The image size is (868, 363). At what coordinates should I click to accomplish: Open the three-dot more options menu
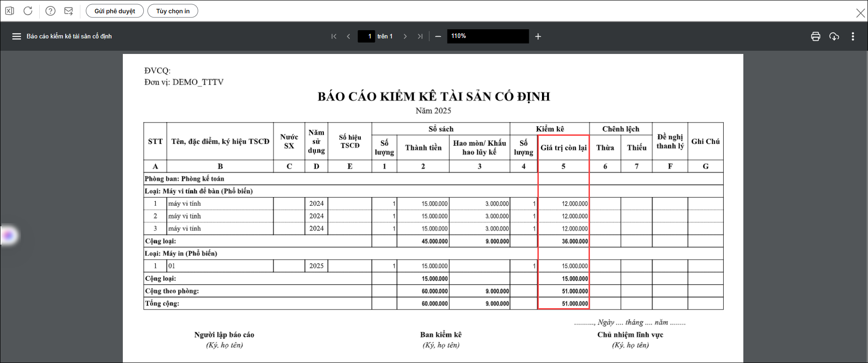853,36
